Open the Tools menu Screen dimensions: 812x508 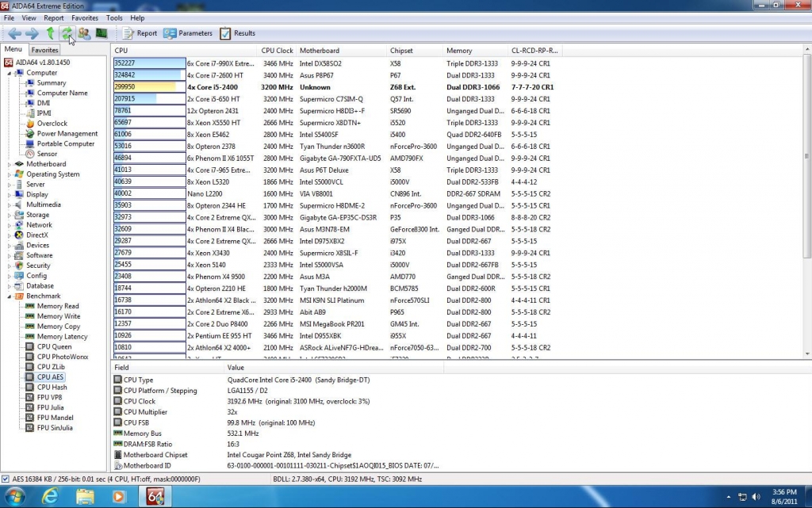click(x=114, y=17)
